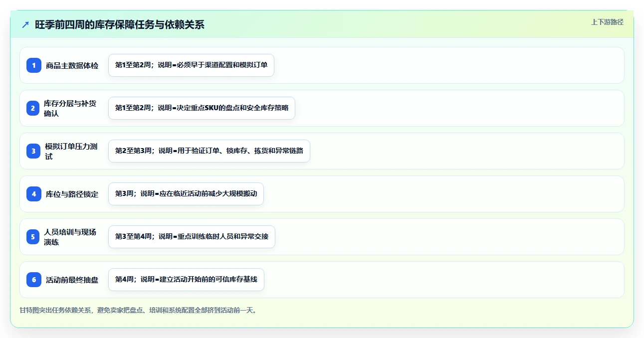The image size is (644, 338).
Task: Click the 上下游路径 label in header
Action: (607, 22)
